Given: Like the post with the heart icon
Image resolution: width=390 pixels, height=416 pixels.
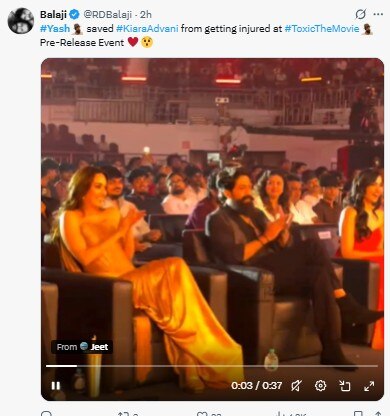Looking at the screenshot, I should [202, 414].
